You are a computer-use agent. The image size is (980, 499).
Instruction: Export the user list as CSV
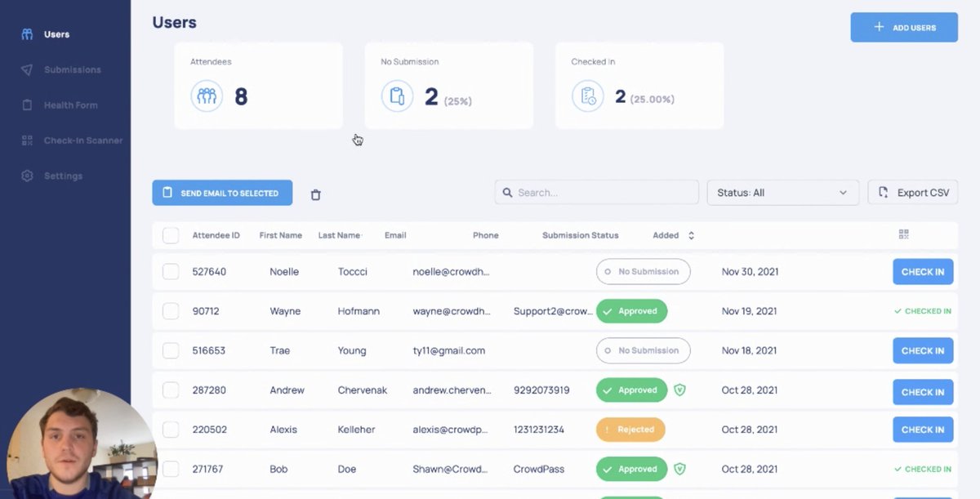(912, 193)
